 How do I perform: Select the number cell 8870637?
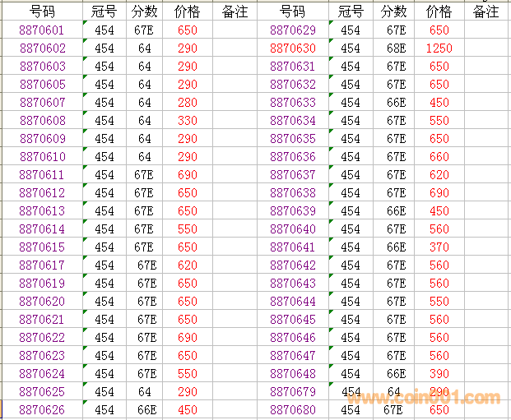point(292,175)
